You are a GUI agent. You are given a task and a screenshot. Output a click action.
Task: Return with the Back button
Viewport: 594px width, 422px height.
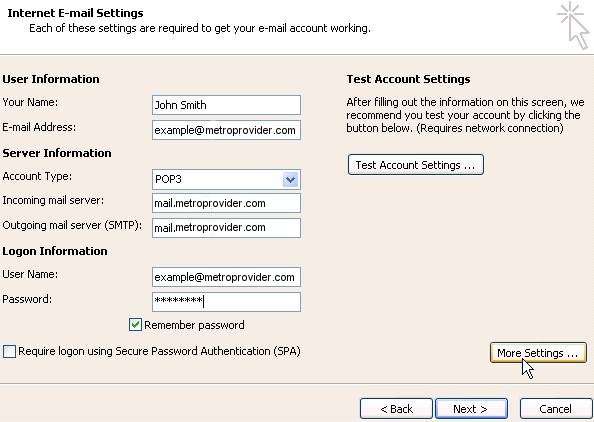(396, 409)
